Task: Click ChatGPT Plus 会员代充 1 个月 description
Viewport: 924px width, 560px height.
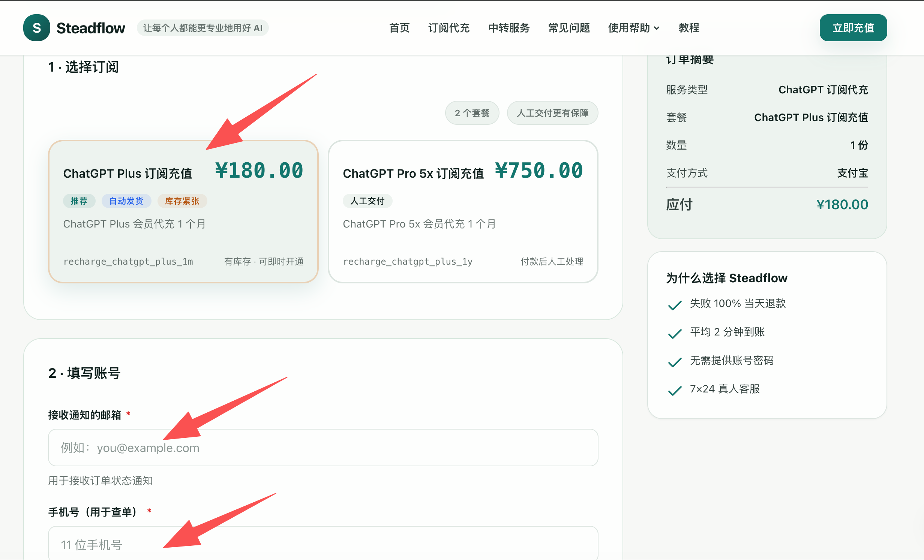Action: 135,224
